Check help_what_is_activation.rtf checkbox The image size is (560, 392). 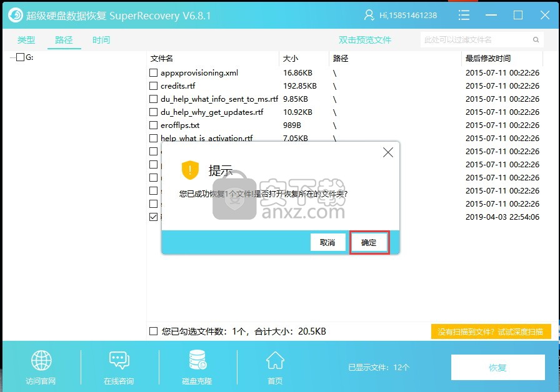coord(153,138)
